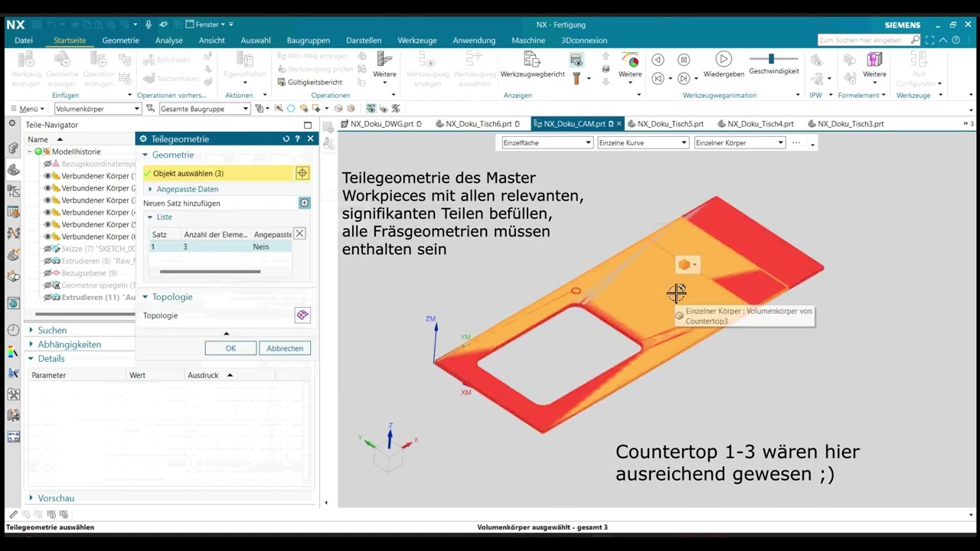Click the web browser globe sidebar icon
Viewport: 980px width, 551px height.
[x=13, y=303]
